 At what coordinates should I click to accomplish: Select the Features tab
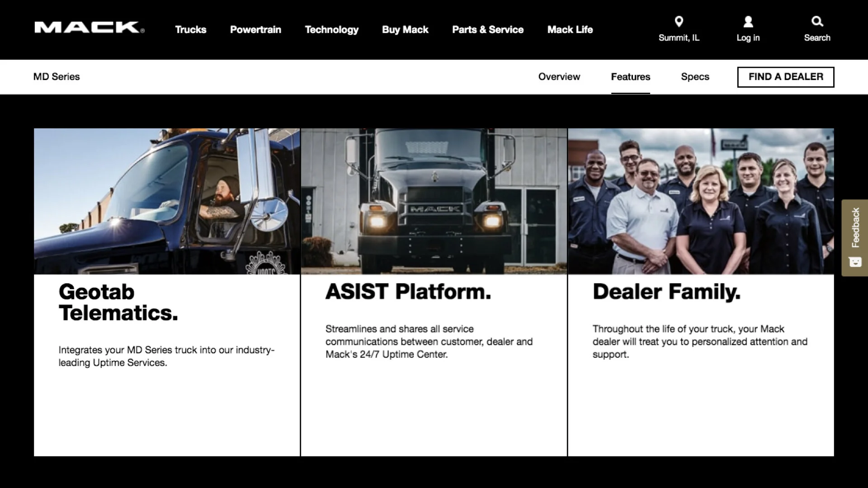pyautogui.click(x=630, y=77)
